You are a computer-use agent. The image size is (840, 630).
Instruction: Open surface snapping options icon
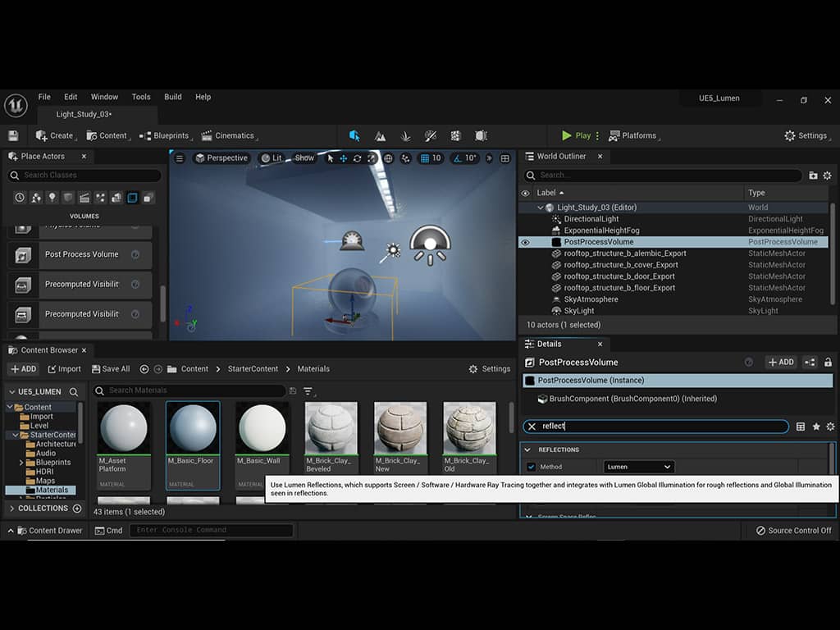point(405,158)
